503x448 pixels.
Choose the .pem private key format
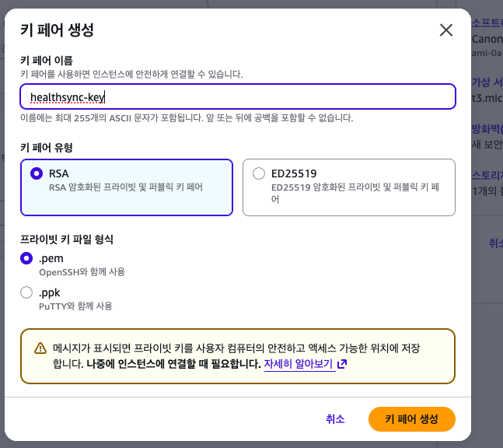click(26, 258)
